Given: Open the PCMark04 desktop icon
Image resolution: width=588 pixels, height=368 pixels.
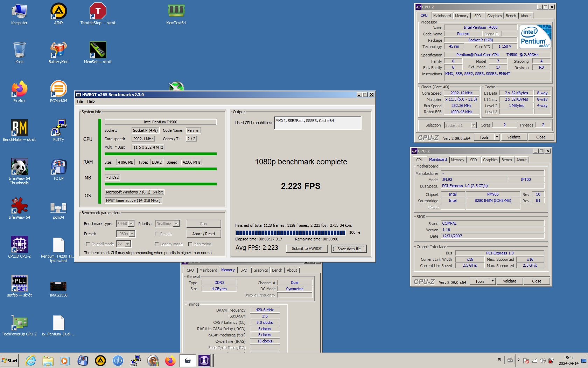Looking at the screenshot, I should pyautogui.click(x=58, y=92).
